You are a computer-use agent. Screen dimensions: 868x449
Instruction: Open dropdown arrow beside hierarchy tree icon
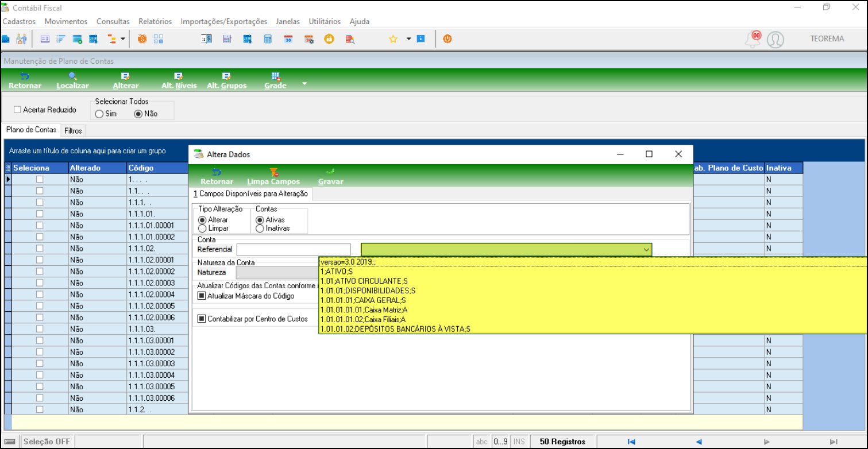(123, 39)
